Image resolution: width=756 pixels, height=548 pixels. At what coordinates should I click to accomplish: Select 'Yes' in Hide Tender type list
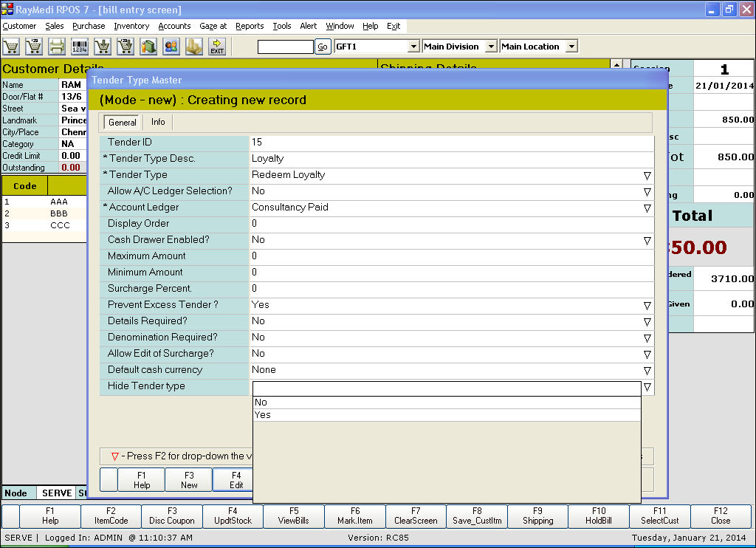click(x=263, y=415)
